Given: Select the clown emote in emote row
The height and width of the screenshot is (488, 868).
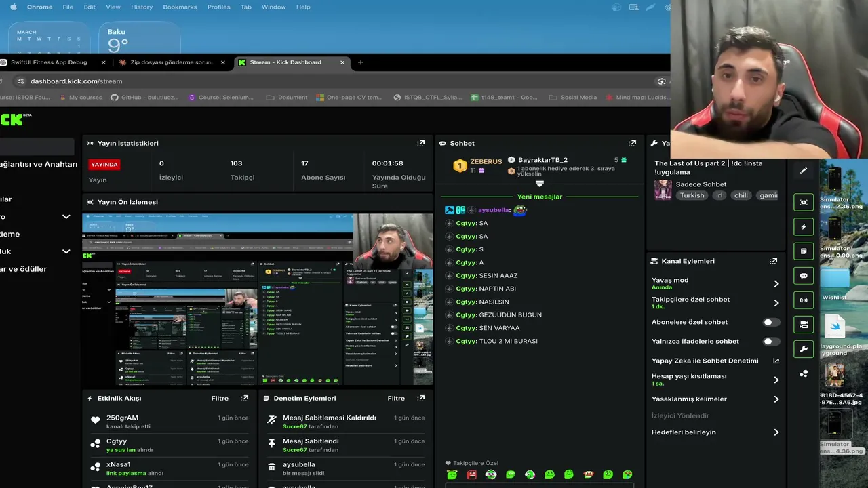Looking at the screenshot, I should click(x=589, y=474).
